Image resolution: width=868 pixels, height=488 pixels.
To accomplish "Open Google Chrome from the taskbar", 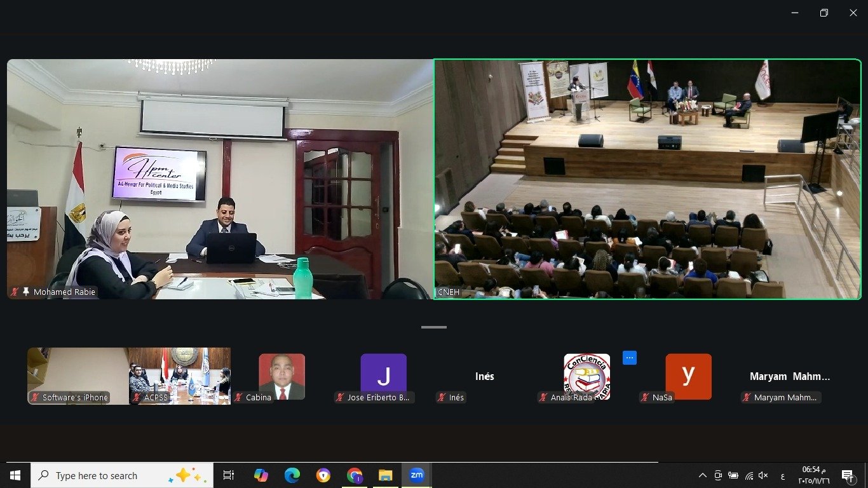I will point(354,475).
